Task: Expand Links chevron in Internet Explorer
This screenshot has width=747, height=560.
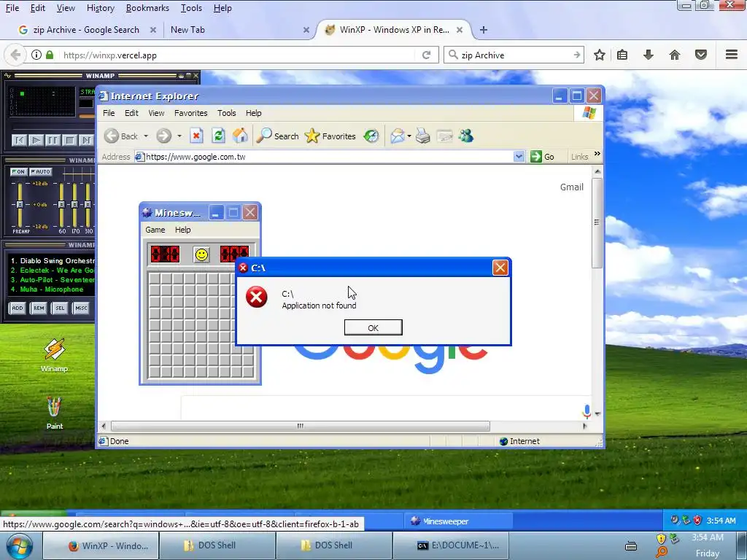Action: [597, 155]
